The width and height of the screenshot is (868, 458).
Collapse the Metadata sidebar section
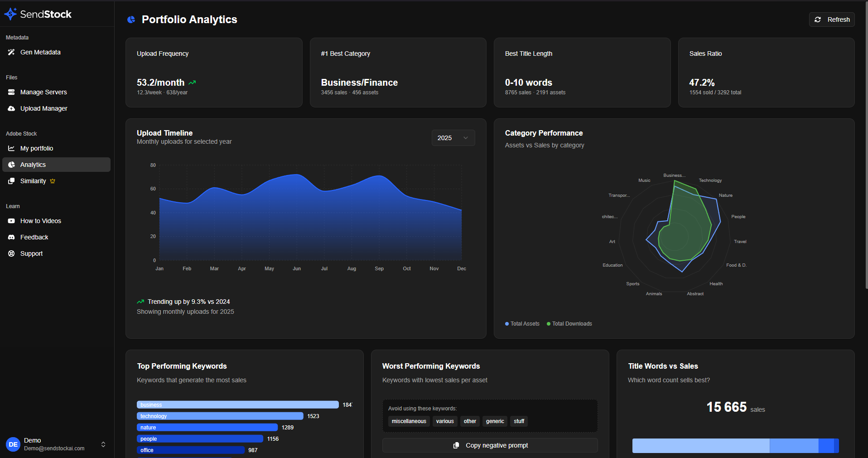pyautogui.click(x=17, y=37)
